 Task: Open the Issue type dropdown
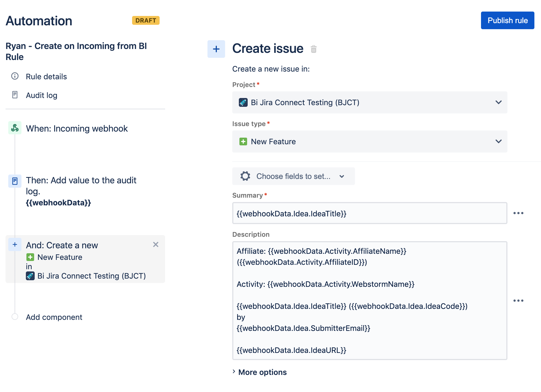[370, 141]
